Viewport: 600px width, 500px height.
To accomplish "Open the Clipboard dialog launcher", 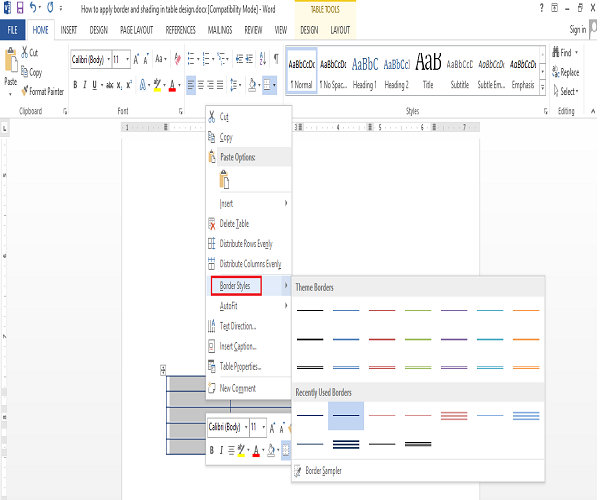I will click(x=65, y=111).
